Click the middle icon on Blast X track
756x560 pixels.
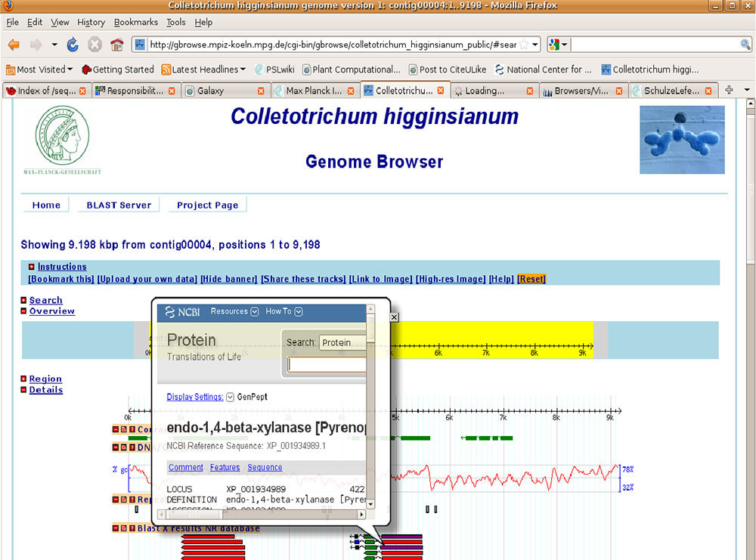pos(124,528)
